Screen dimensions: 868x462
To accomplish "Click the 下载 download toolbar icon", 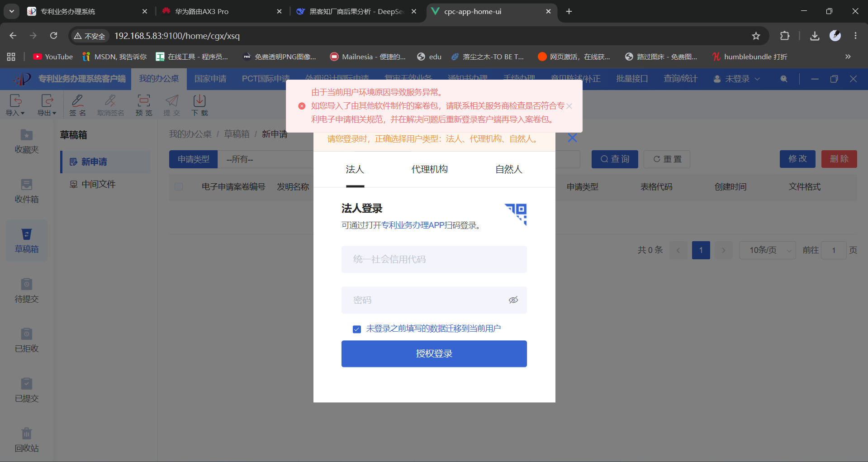I will [x=199, y=105].
